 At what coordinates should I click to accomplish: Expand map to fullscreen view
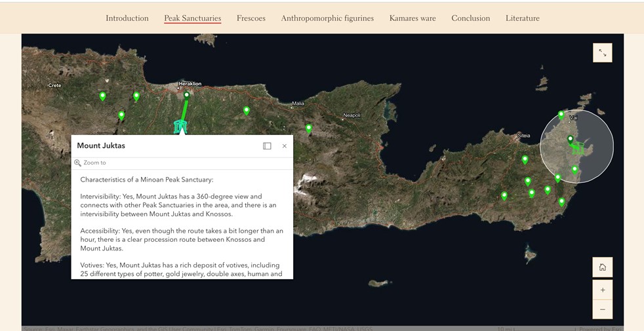(602, 53)
